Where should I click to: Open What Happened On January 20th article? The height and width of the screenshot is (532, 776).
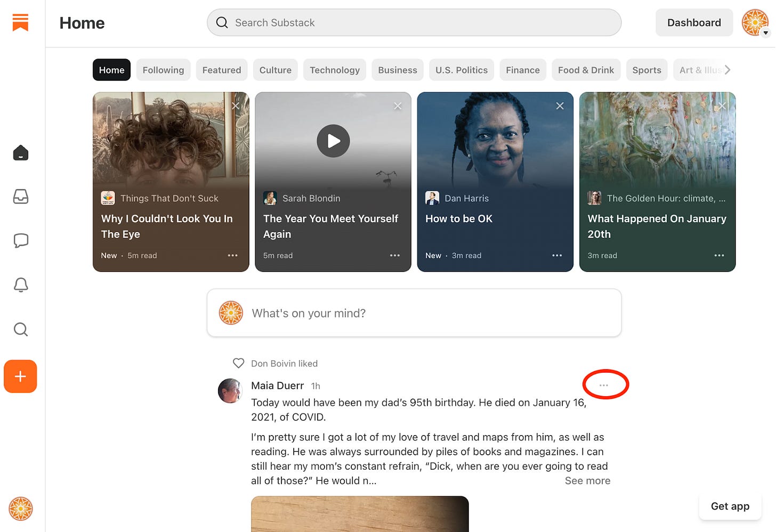(x=657, y=226)
